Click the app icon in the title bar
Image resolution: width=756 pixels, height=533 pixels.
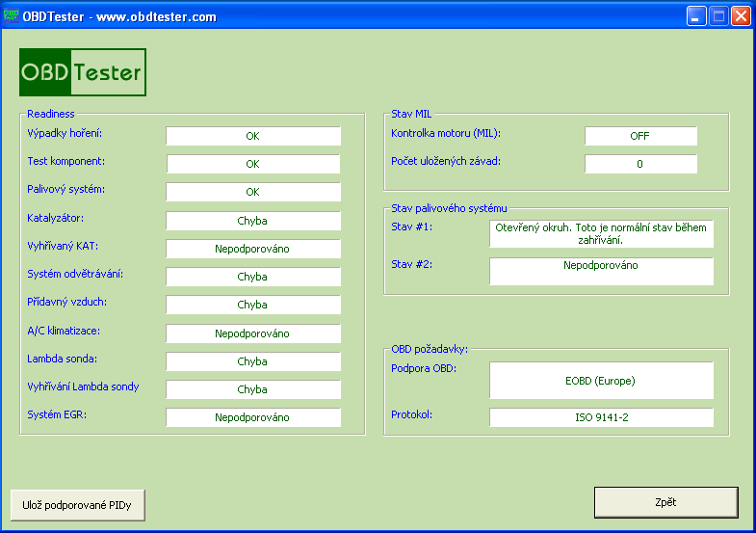coord(11,16)
